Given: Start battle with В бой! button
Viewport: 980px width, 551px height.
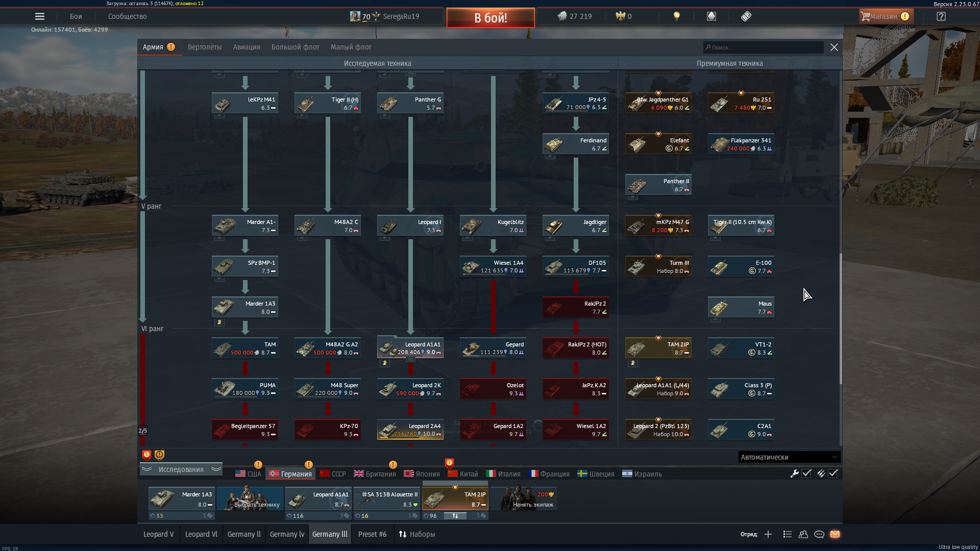Looking at the screenshot, I should [x=491, y=18].
